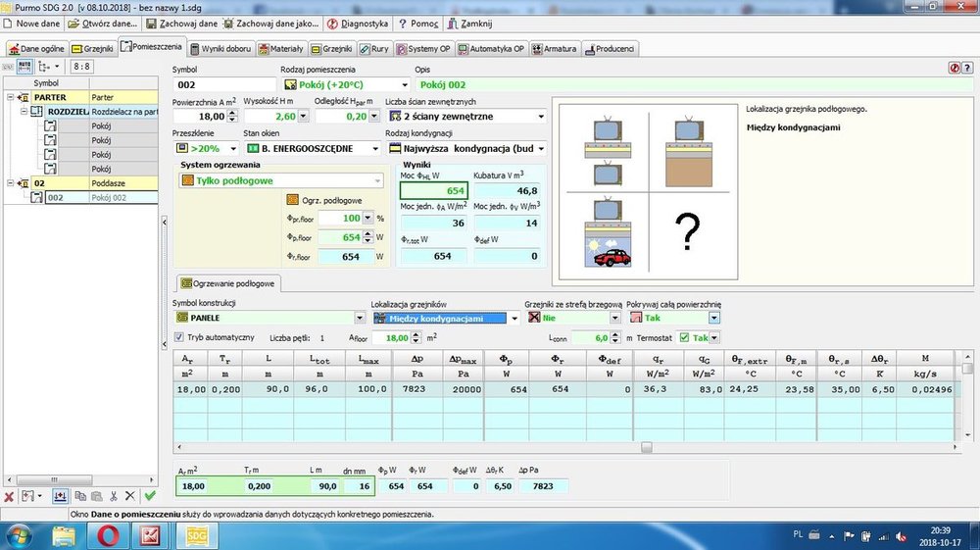
Task: Click the AUTO mode icon above tree
Action: (23, 66)
